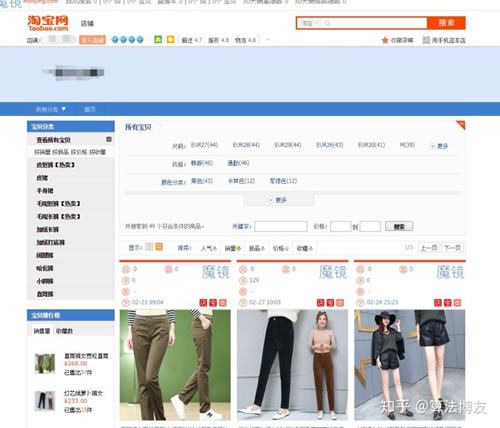Screen dimensions: 500x428
Task: Click the 关键字 keyword input field
Action: 281,226
